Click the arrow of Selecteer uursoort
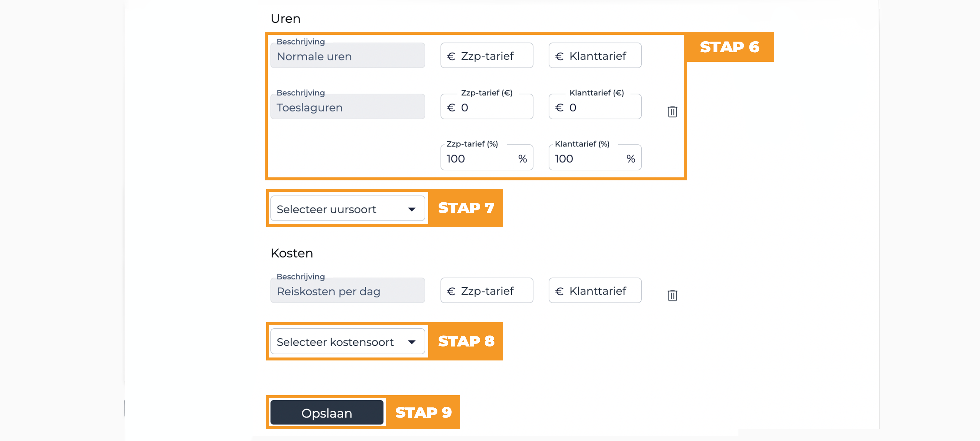Viewport: 980px width, 441px height. (x=412, y=209)
